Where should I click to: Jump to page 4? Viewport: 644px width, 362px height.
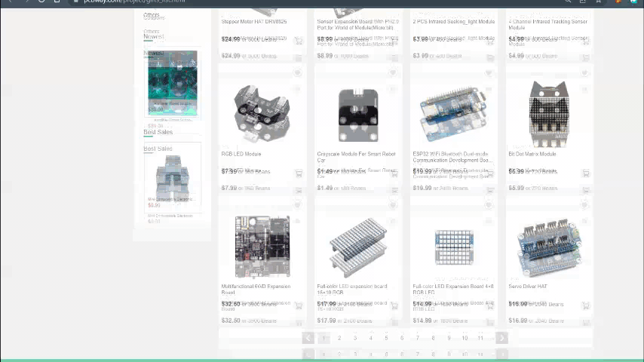tap(370, 338)
